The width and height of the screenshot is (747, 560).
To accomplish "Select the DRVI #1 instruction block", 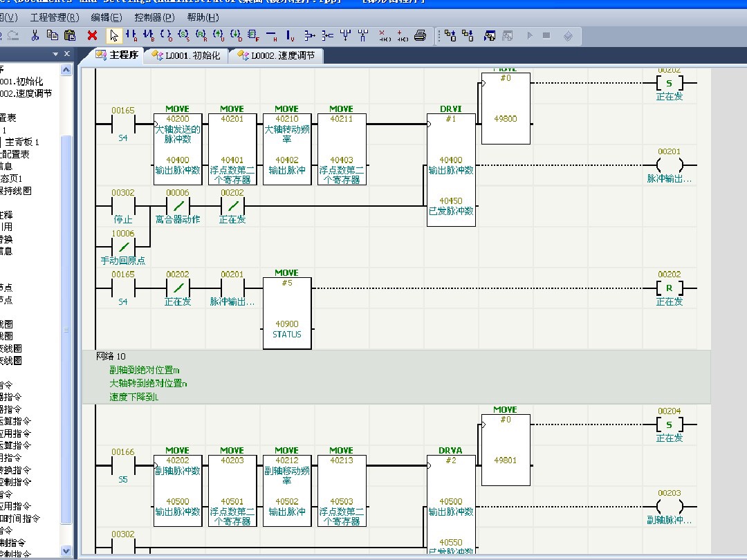I will [451, 166].
